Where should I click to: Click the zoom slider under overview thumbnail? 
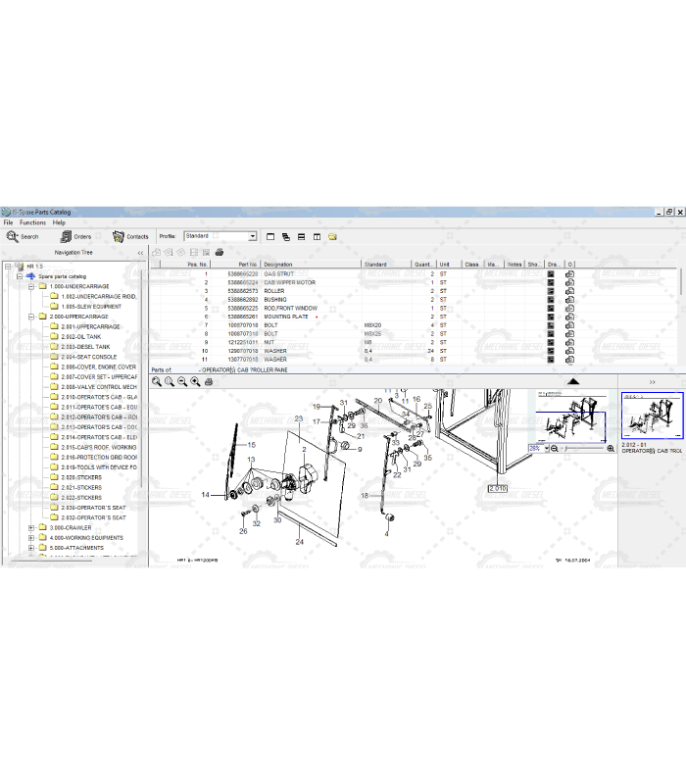582,448
